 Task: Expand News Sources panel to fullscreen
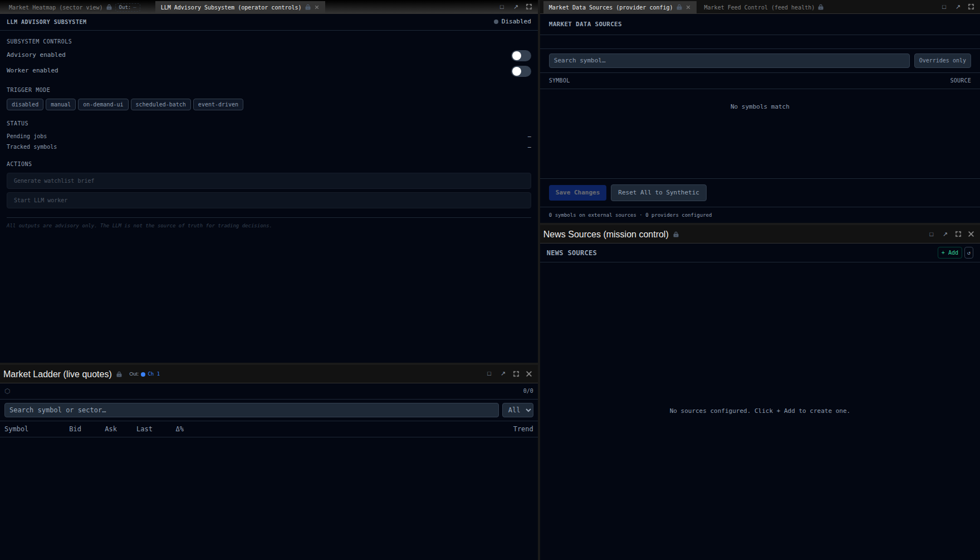[958, 235]
